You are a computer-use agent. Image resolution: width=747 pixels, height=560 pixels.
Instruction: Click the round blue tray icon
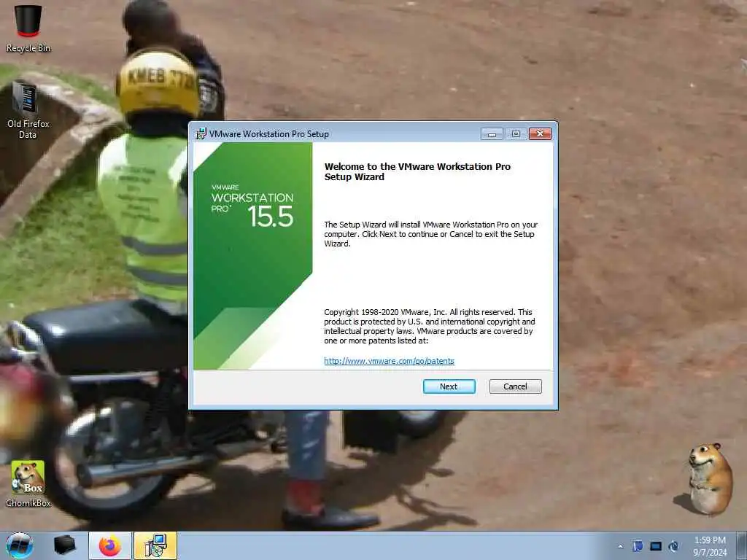[x=673, y=546]
